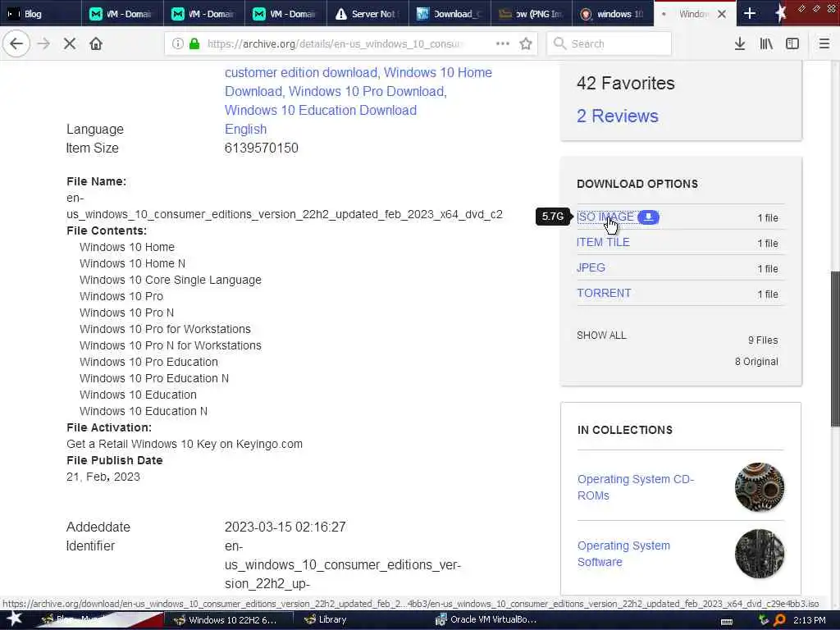Switch to the Server Not Found tab
This screenshot has height=630, width=840.
point(367,13)
